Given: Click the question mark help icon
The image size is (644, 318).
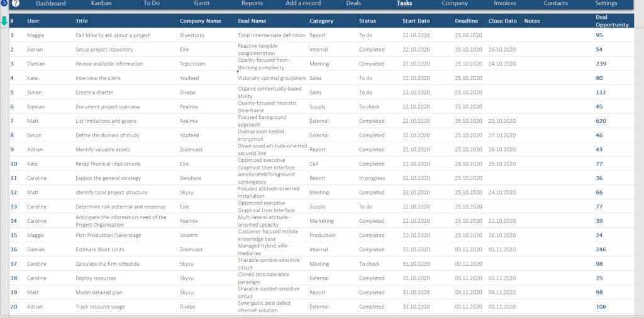Looking at the screenshot, I should pos(16,4).
